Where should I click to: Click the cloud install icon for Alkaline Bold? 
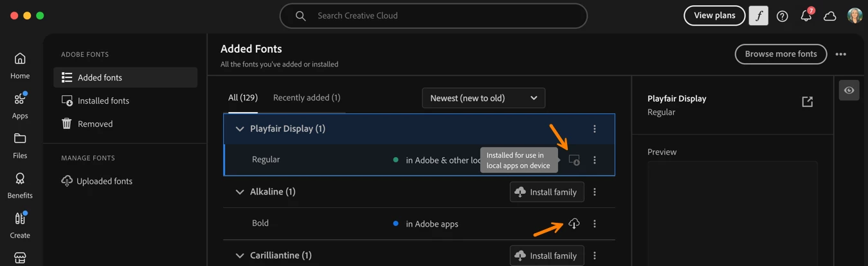574,223
